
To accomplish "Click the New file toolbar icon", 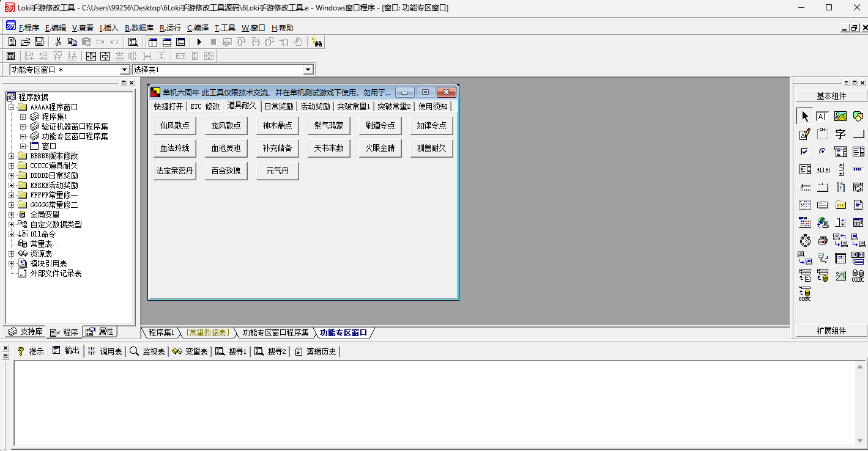I will click(12, 42).
